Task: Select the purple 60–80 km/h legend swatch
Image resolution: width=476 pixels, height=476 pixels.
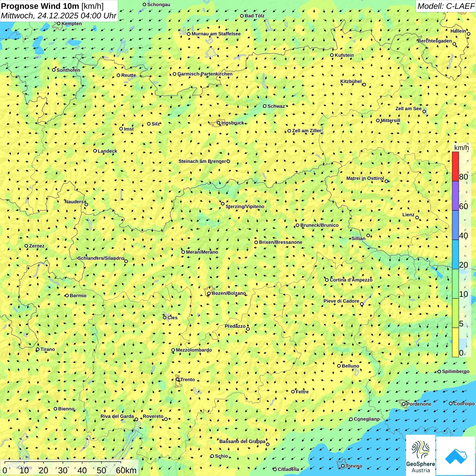Action: [455, 196]
